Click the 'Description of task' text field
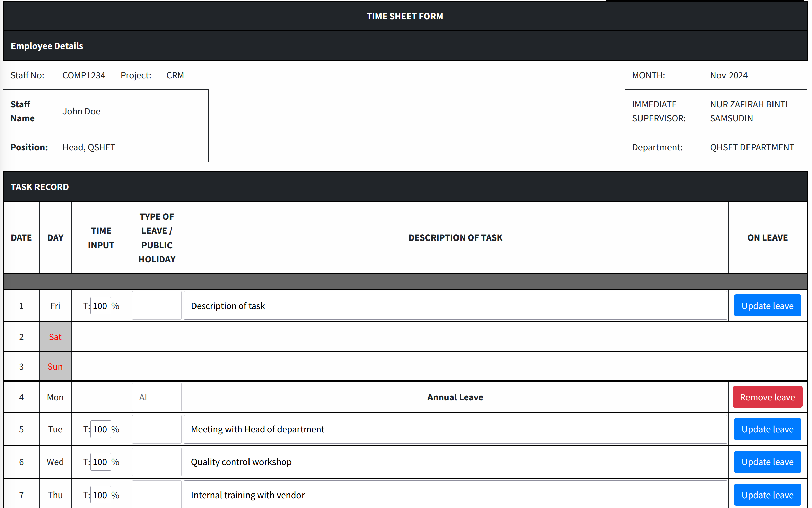The width and height of the screenshot is (812, 508). (455, 306)
